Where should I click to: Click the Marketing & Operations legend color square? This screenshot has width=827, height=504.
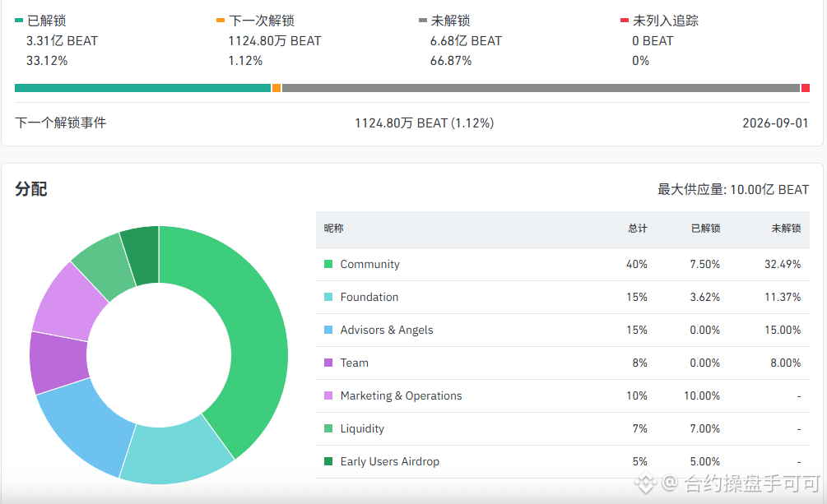[328, 395]
